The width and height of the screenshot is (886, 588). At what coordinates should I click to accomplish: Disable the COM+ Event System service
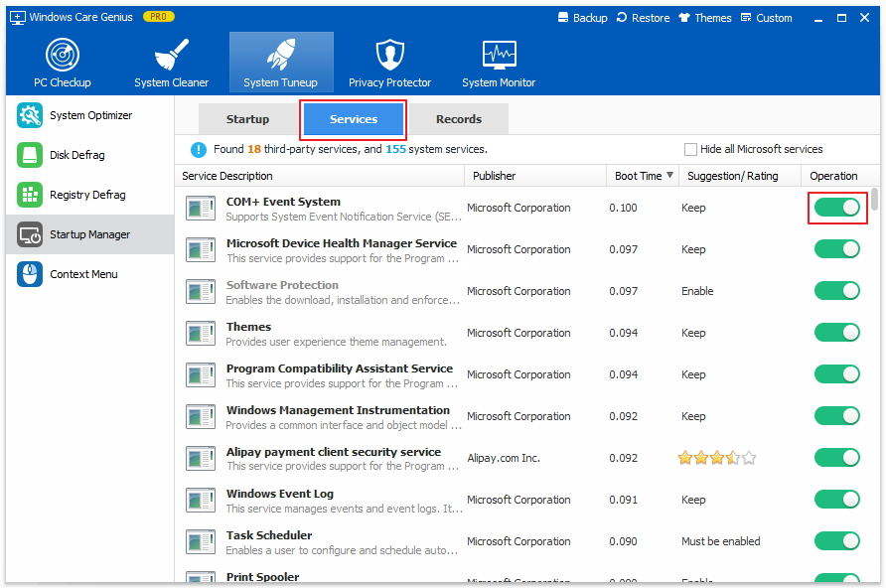837,208
